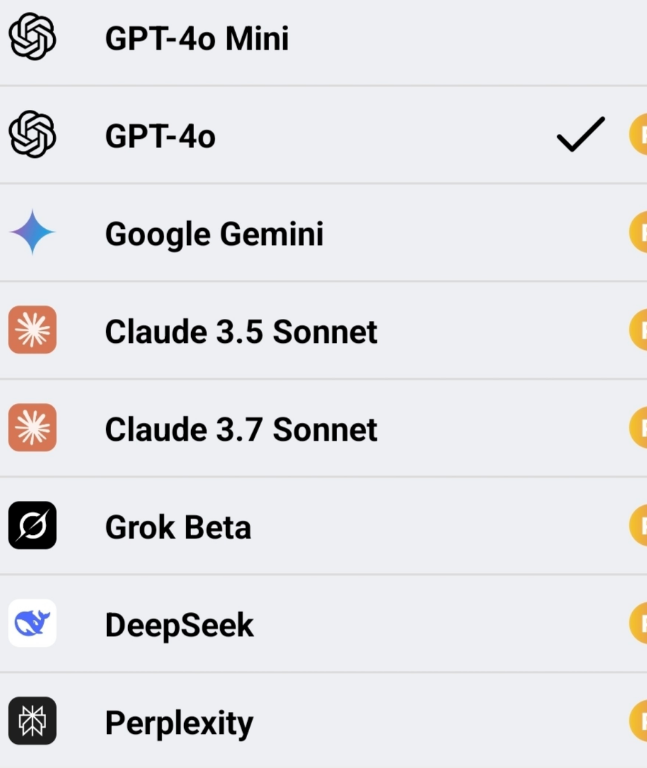Click the Grok Beta black logo
The image size is (647, 768).
pyautogui.click(x=32, y=526)
